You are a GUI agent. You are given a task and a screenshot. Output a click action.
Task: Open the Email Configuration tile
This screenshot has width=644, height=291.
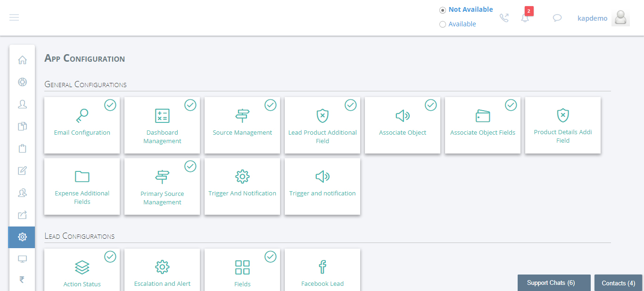[82, 125]
